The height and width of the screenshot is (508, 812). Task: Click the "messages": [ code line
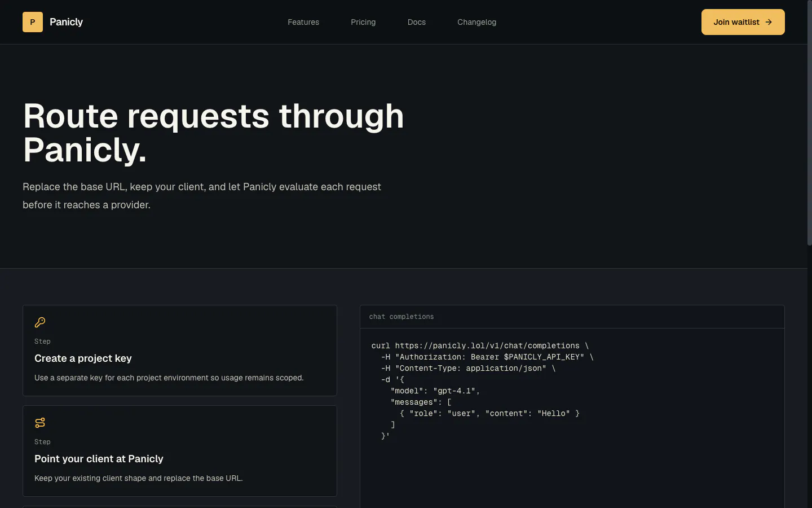(421, 402)
